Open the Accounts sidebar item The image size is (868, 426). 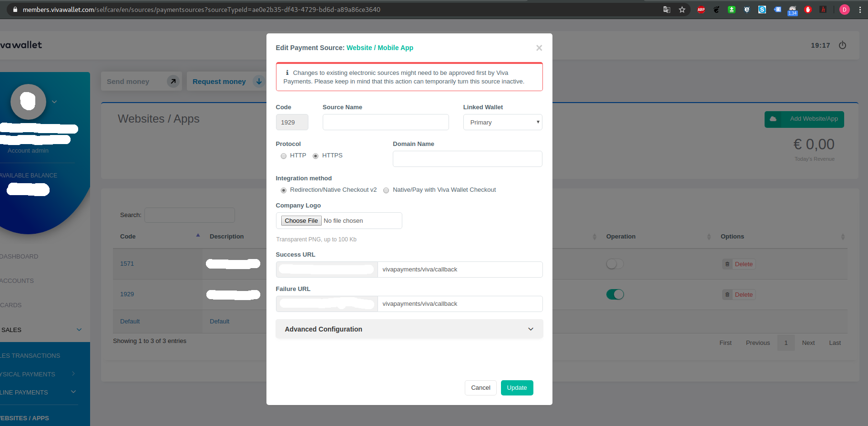(17, 281)
